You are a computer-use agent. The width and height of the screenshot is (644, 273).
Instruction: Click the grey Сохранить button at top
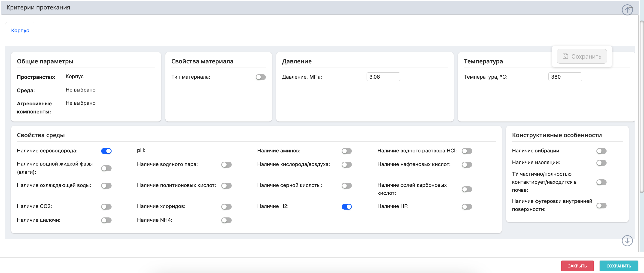pos(581,56)
